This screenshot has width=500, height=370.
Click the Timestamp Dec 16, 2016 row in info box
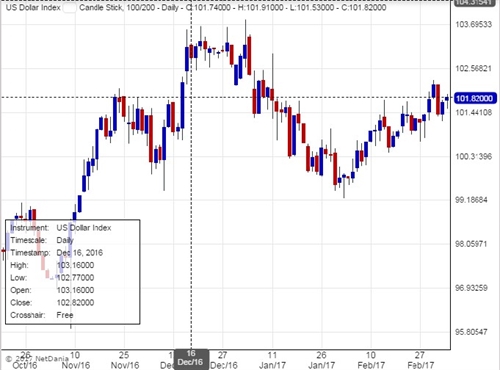point(57,253)
